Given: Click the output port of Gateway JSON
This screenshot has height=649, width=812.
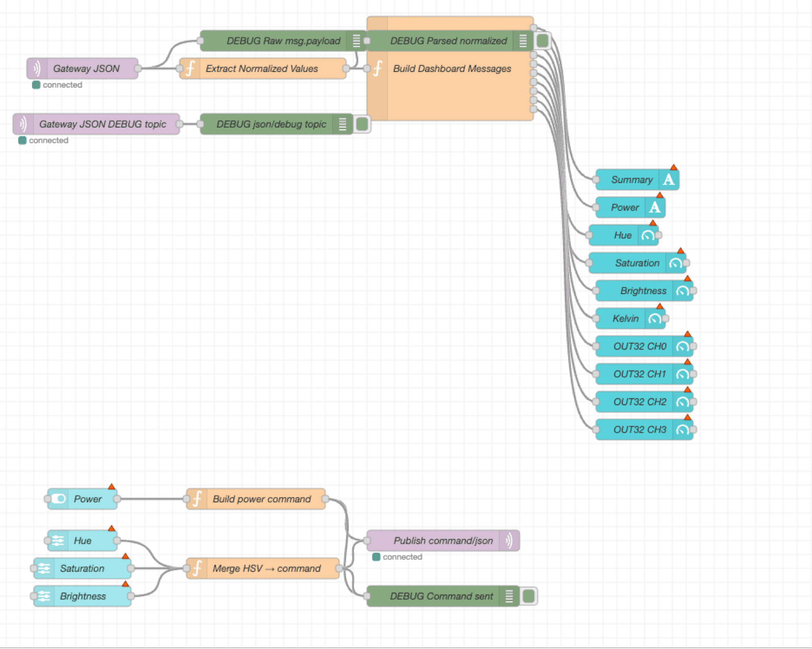Looking at the screenshot, I should point(138,68).
